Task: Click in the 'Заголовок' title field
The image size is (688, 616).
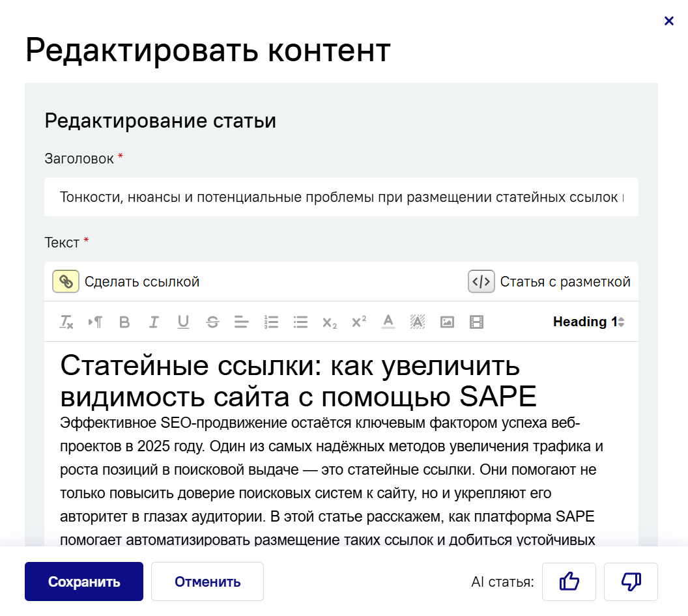Action: point(341,197)
